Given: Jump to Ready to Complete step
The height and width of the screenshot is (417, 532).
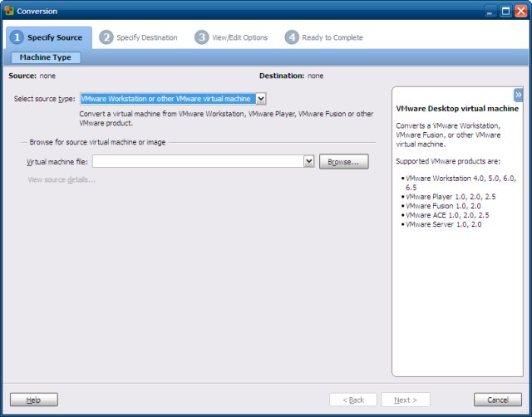Looking at the screenshot, I should pyautogui.click(x=324, y=37).
